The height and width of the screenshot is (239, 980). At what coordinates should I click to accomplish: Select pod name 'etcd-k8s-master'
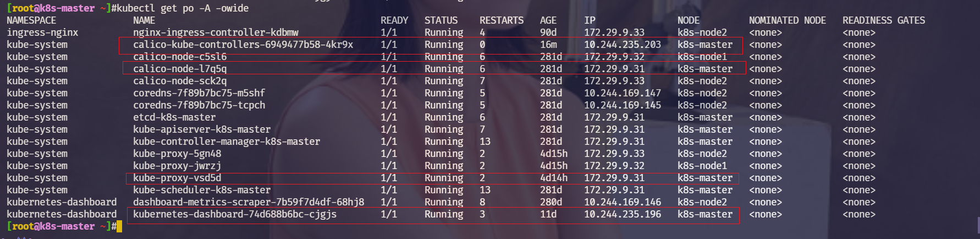click(174, 117)
